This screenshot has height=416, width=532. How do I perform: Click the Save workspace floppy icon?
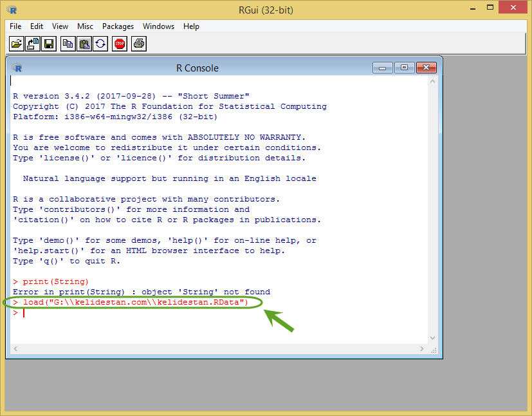pos(49,44)
